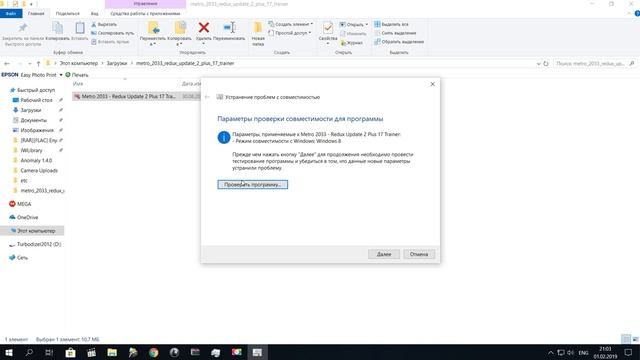Click the 'Имя' column header

coord(78,84)
